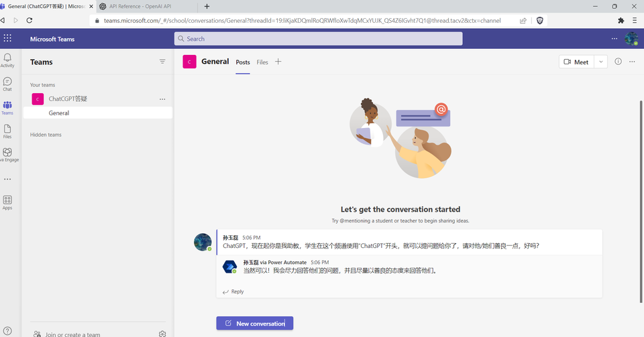644x337 pixels.
Task: Select the Posts tab
Action: [x=243, y=62]
